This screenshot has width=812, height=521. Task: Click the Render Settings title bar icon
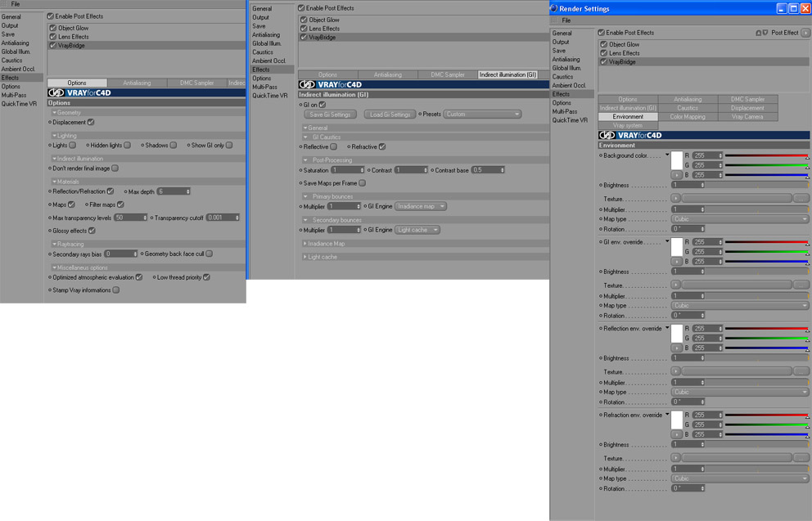[x=554, y=8]
